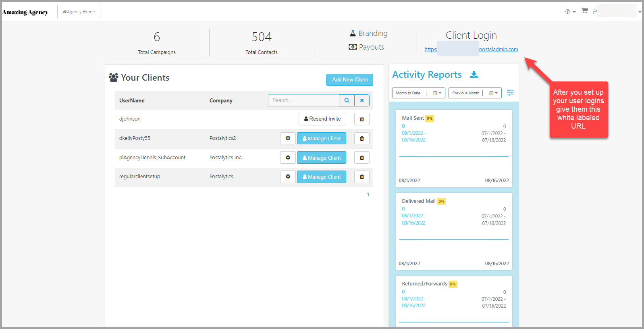Image resolution: width=644 pixels, height=329 pixels.
Task: Expand the Month to Date dropdown
Action: tap(419, 93)
